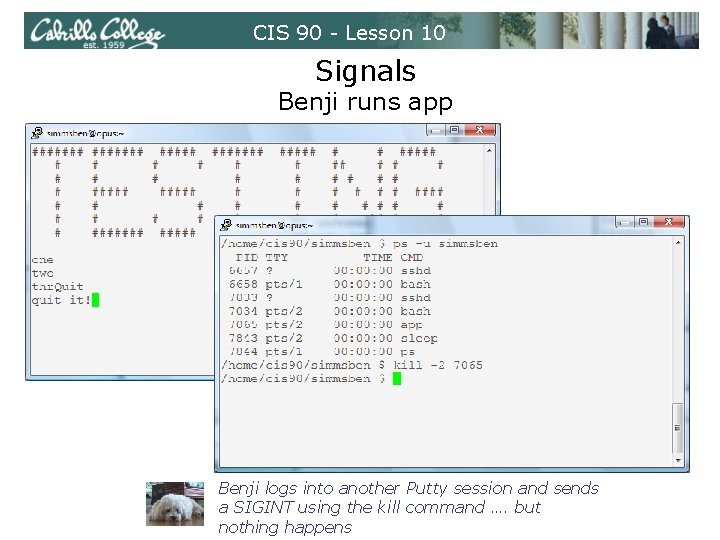Maximize the back terminal window running app
This screenshot has height=540, width=720.
(455, 130)
